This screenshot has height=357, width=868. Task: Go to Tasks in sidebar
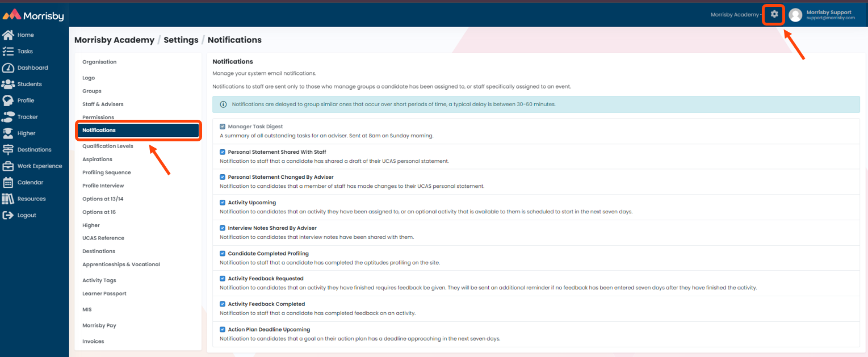click(x=25, y=52)
